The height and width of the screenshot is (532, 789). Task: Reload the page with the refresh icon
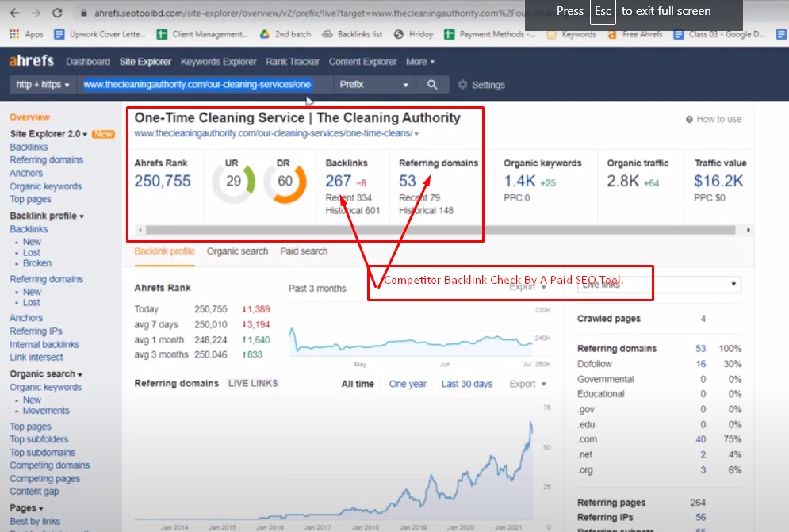tap(58, 13)
